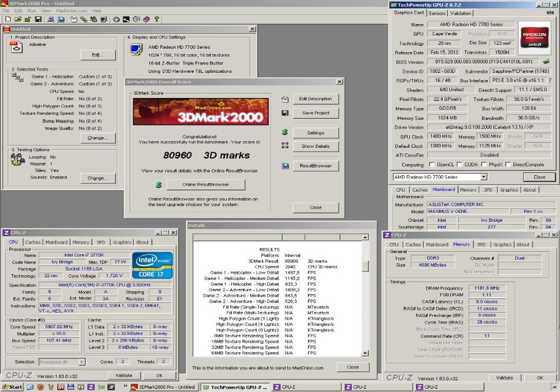Open the AMD Radeon HD 7700 Series dropdown
The width and height of the screenshot is (560, 392).
(484, 177)
